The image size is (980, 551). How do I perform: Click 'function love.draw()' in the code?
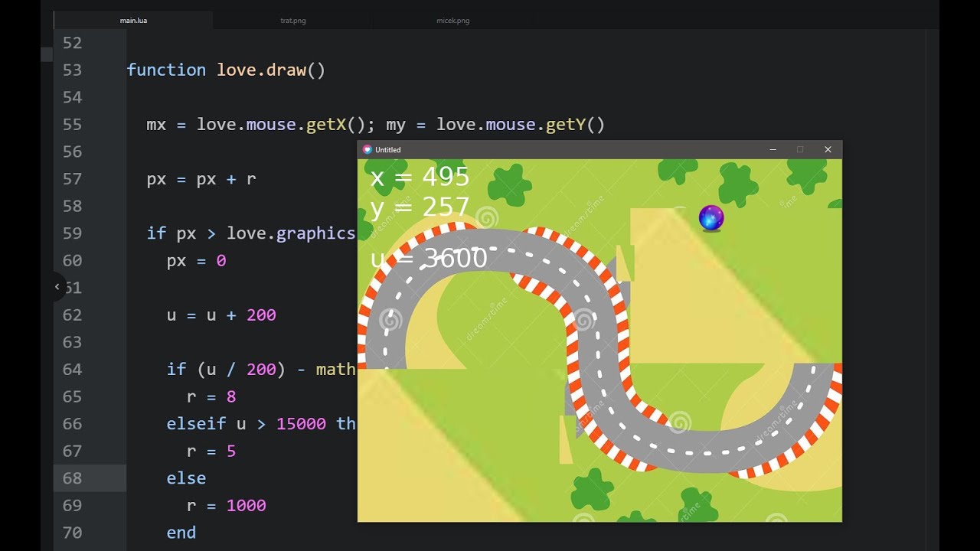[226, 70]
